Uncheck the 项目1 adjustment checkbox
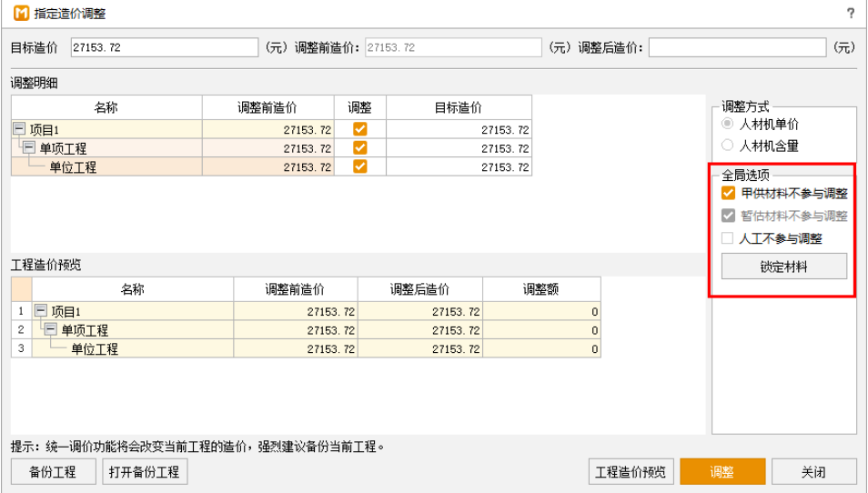This screenshot has width=868, height=493. 360,129
